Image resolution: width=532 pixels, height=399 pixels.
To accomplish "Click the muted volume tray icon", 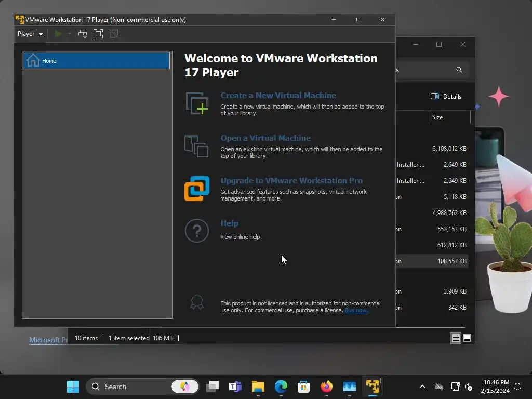I will click(469, 387).
